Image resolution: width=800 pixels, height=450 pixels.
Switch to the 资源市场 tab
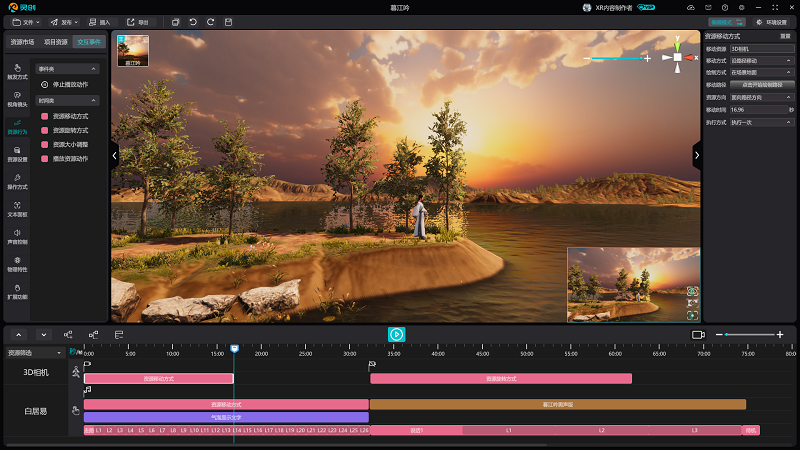[x=23, y=42]
